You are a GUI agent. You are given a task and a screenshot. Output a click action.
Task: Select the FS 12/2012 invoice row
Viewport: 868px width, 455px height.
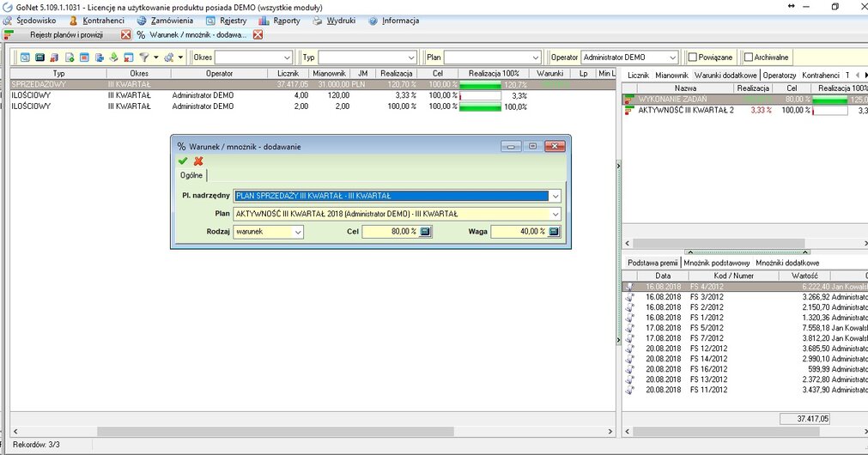745,349
